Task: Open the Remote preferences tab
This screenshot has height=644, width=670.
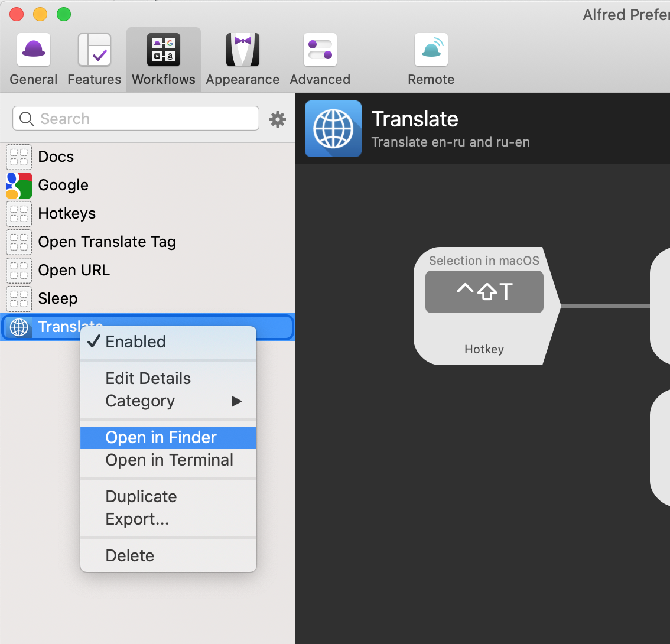Action: [431, 60]
